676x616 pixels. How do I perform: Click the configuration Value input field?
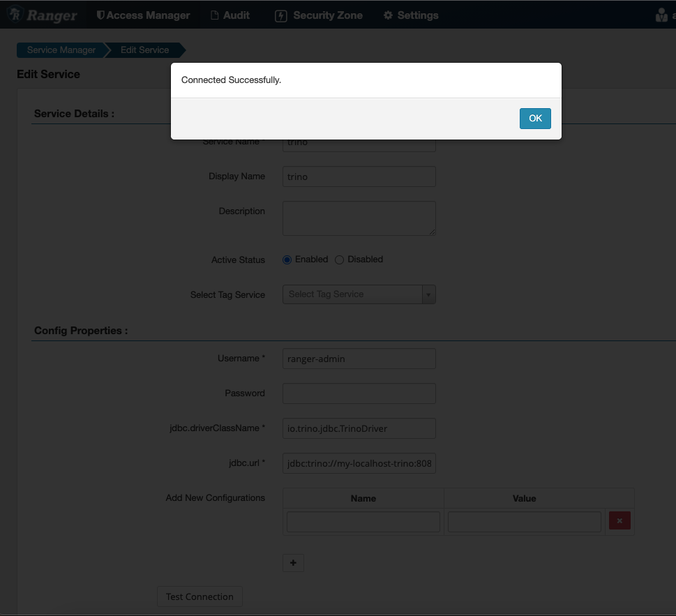tap(524, 522)
